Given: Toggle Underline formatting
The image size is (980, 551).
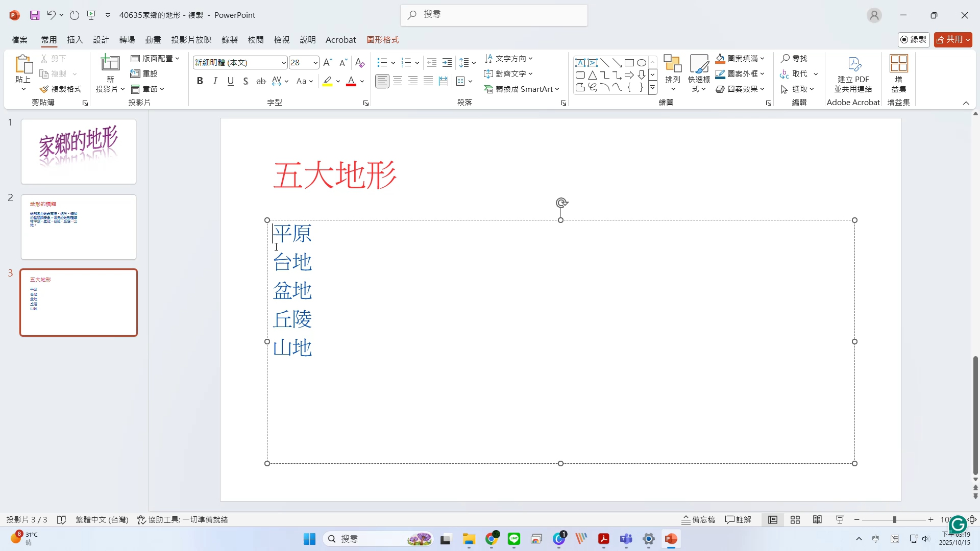Looking at the screenshot, I should 231,81.
